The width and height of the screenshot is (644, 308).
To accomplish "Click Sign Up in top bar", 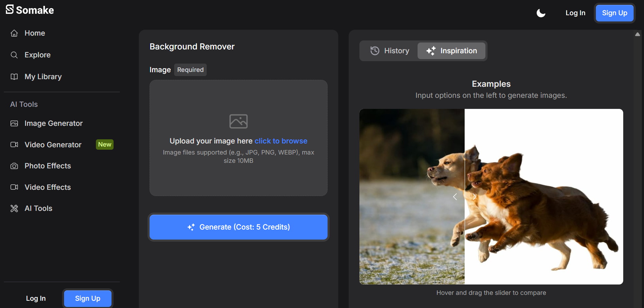I will pyautogui.click(x=615, y=13).
